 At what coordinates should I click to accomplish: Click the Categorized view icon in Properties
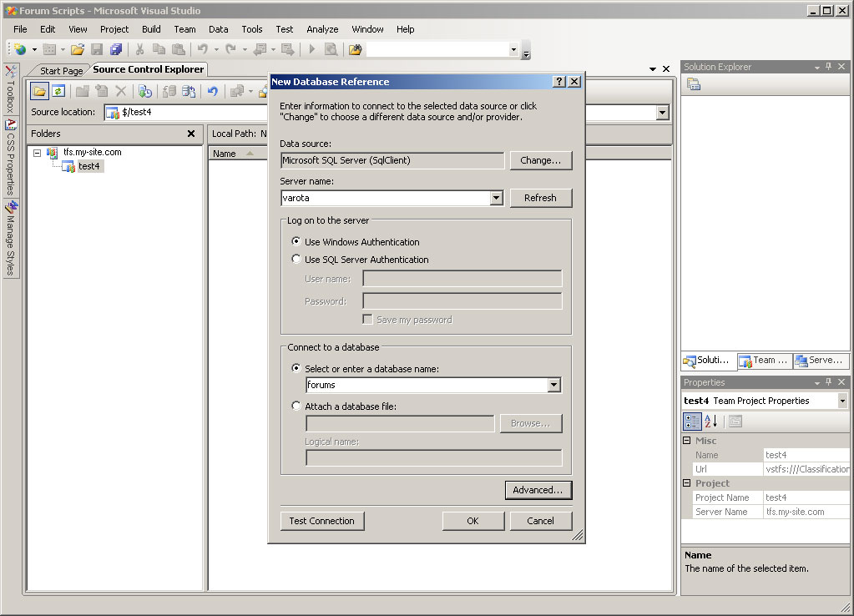[x=692, y=422]
